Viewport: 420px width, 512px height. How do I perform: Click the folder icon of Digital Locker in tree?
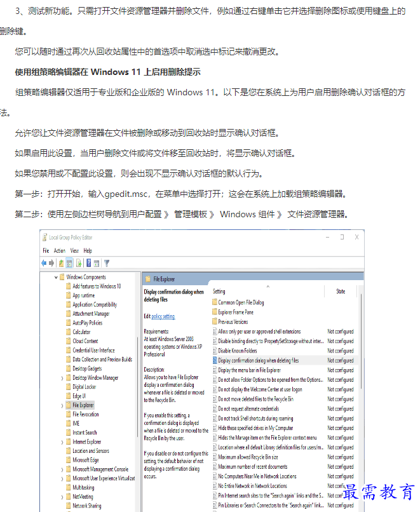(68, 387)
